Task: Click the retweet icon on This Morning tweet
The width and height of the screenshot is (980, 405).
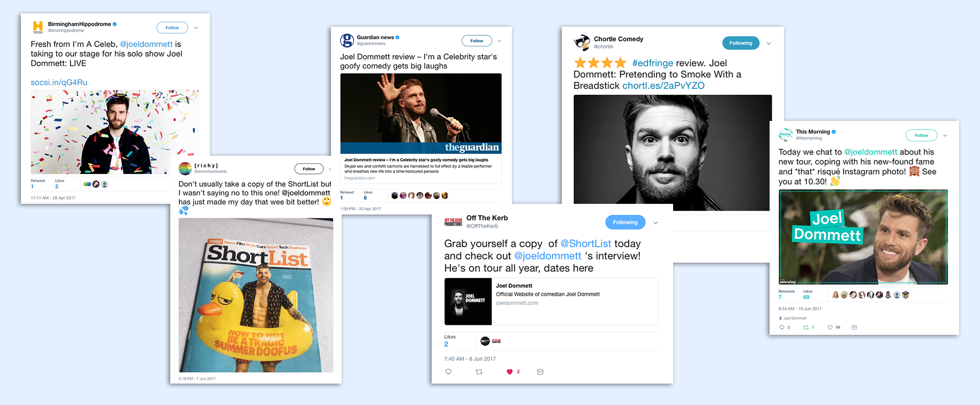Action: 806,327
